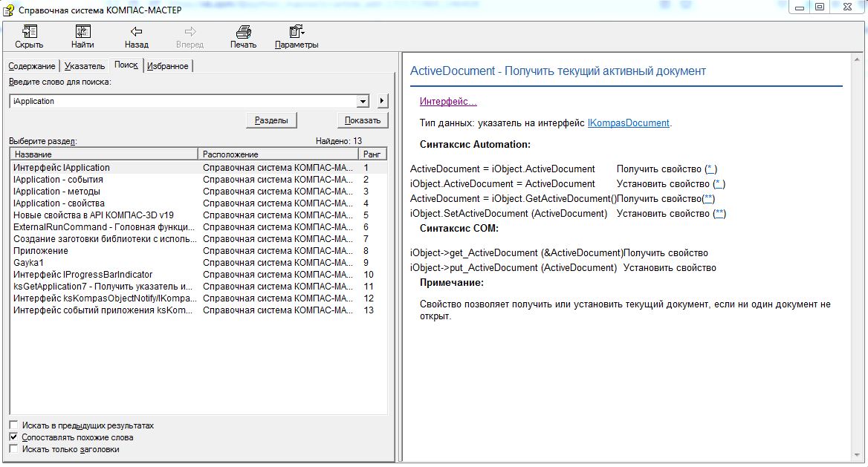Select the Поиск tab
Screen dimensions: 868x467
(126, 65)
